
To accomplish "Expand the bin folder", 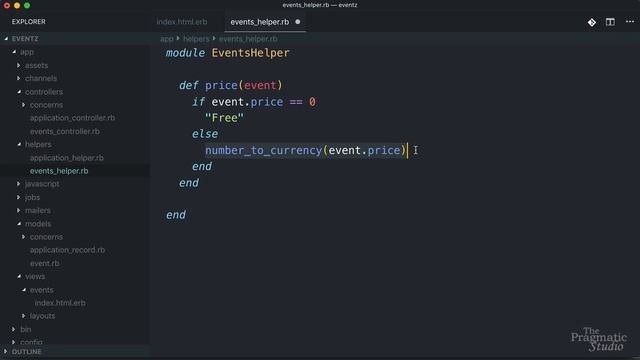I will [x=13, y=329].
